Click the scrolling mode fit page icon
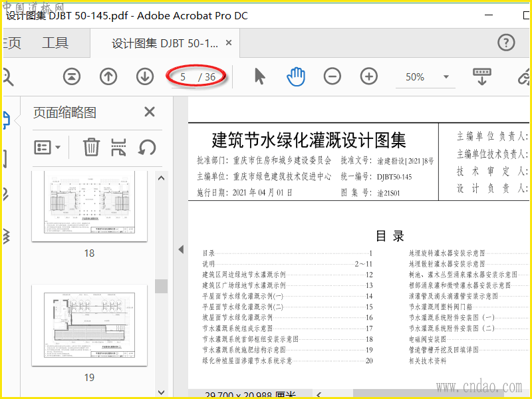The image size is (532, 399). point(481,76)
